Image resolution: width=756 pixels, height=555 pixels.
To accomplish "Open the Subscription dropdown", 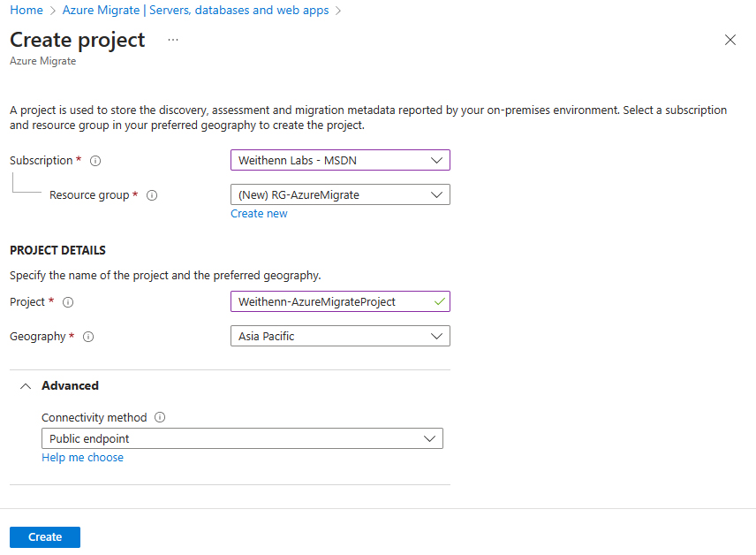I will [x=340, y=160].
